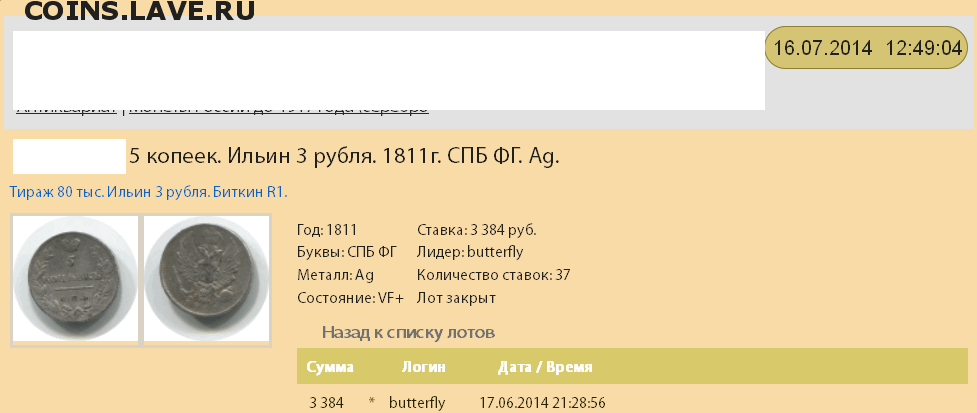Click the 'Логин' column header
Screen dimensions: 977x413
424,367
